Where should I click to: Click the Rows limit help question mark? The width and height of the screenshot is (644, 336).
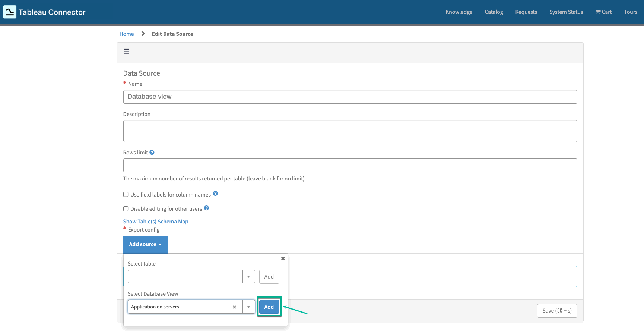coord(152,152)
